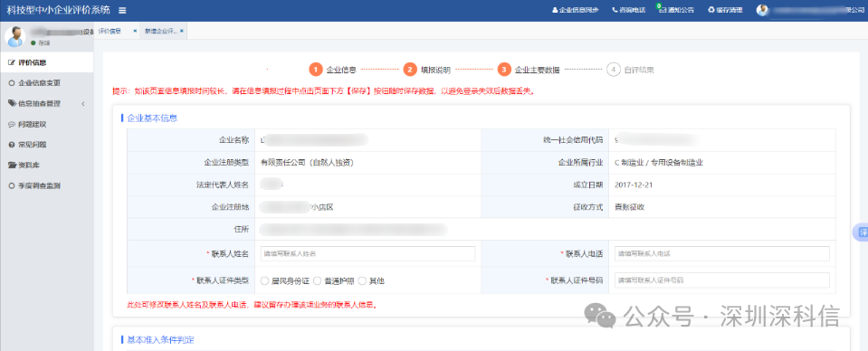Click step 3 circle 企业主要数据

pos(504,70)
